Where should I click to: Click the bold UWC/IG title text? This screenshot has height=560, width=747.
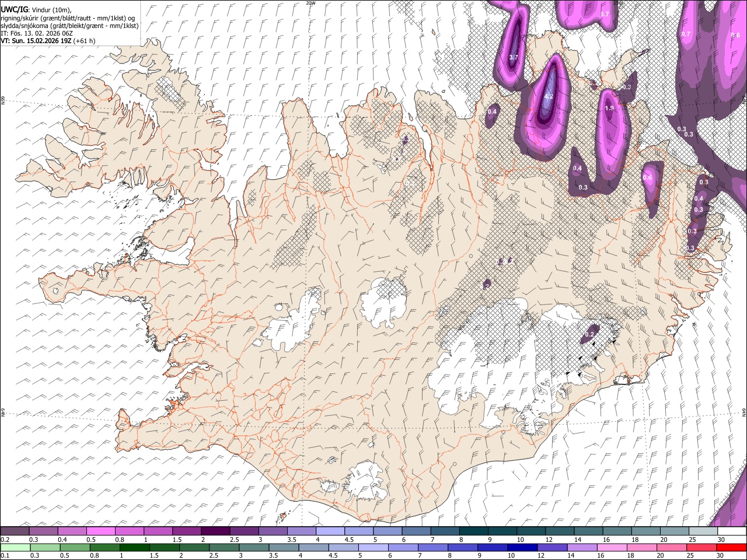pyautogui.click(x=14, y=10)
